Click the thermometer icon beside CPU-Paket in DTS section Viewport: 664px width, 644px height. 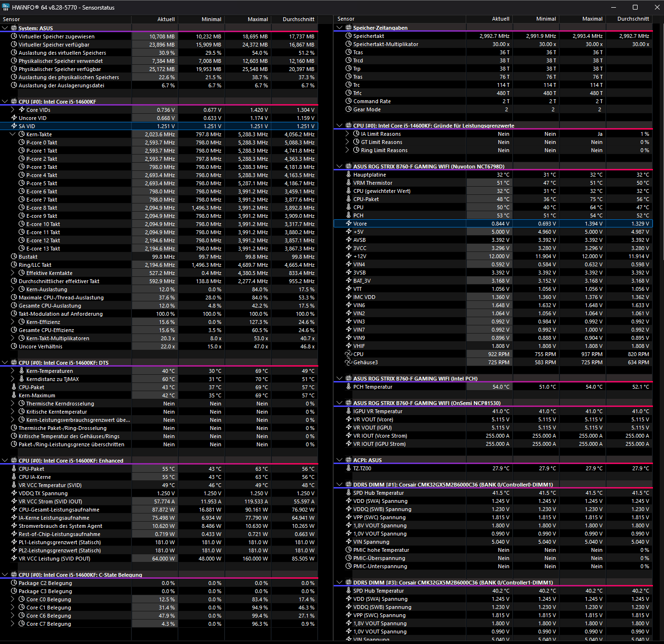14,387
